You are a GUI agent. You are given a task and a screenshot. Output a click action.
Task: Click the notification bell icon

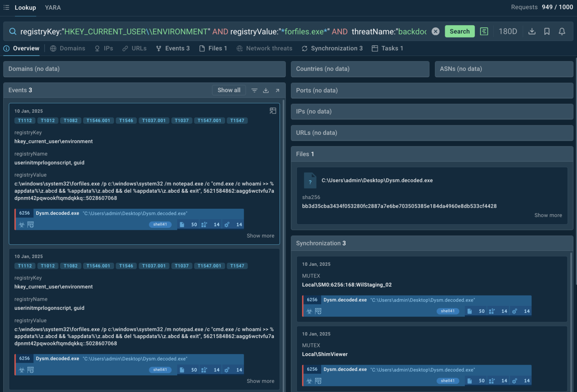562,32
